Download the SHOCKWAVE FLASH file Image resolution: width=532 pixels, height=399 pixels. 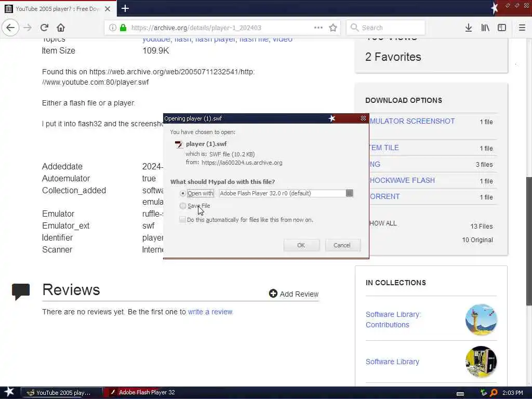point(402,180)
